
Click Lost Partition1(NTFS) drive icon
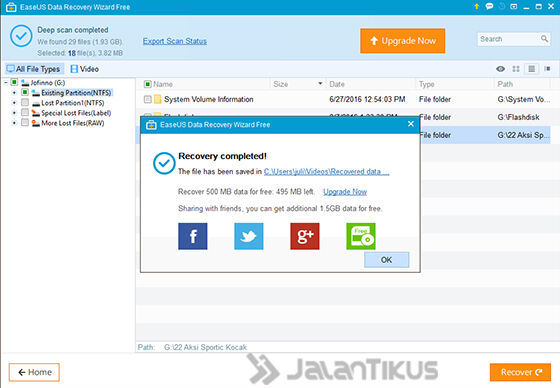36,103
